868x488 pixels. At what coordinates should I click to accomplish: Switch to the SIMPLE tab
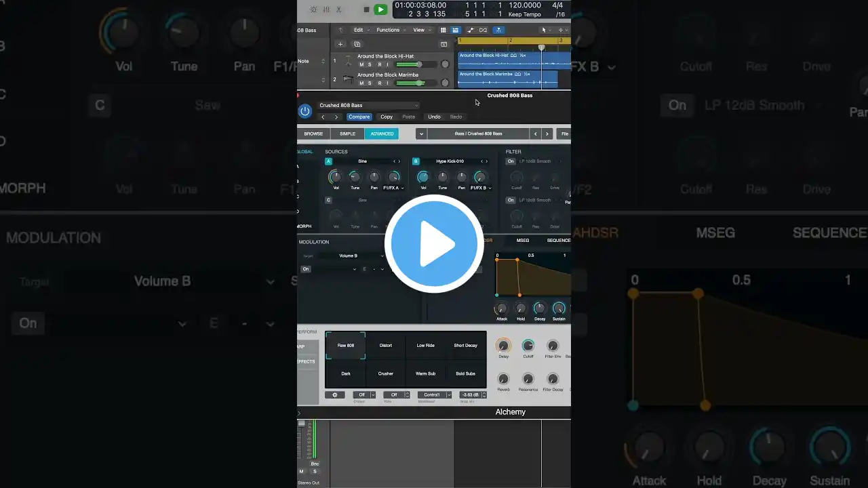click(x=347, y=134)
